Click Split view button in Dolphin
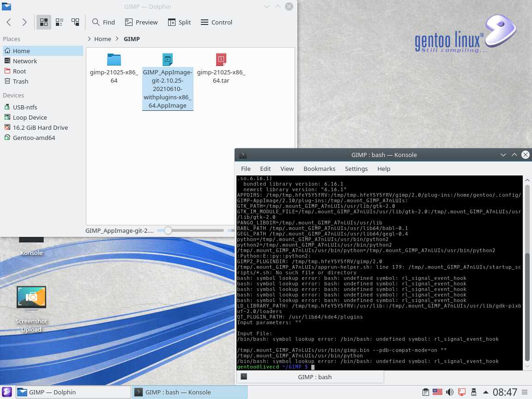The image size is (532, 399). pyautogui.click(x=180, y=22)
